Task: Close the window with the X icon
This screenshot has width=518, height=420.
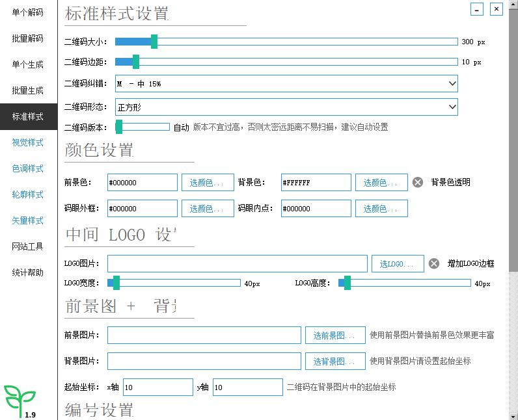Action: point(496,9)
